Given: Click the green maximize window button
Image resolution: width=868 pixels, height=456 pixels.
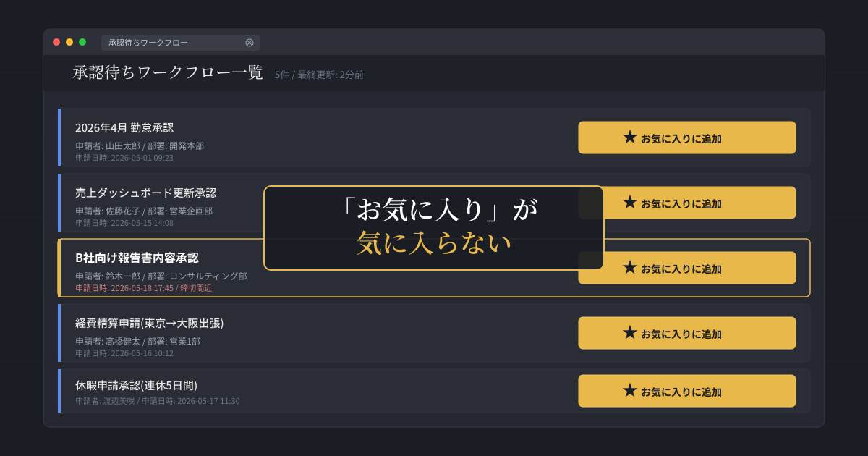Looking at the screenshot, I should pyautogui.click(x=82, y=42).
